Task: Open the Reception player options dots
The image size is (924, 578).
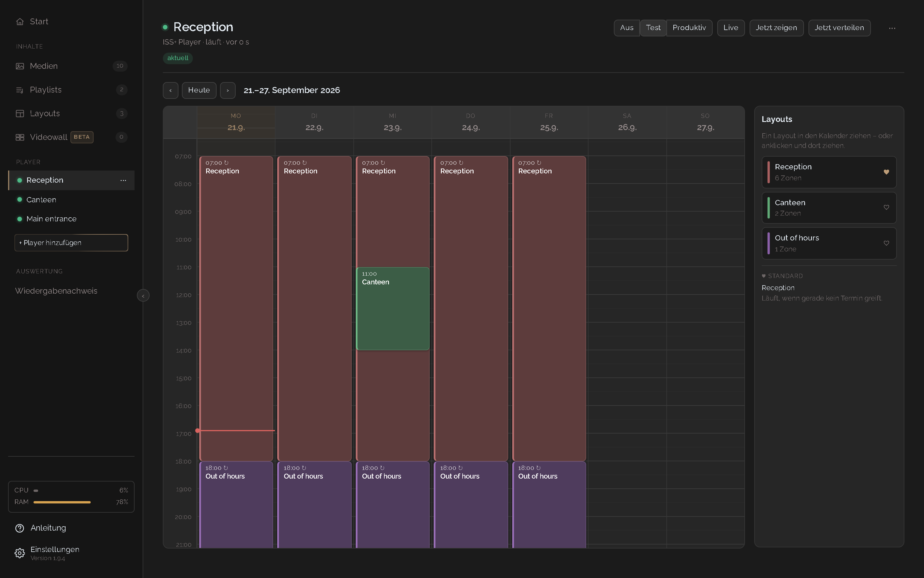Action: (123, 180)
